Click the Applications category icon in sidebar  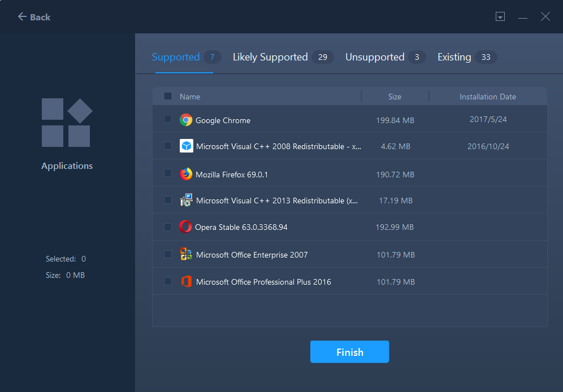point(67,123)
